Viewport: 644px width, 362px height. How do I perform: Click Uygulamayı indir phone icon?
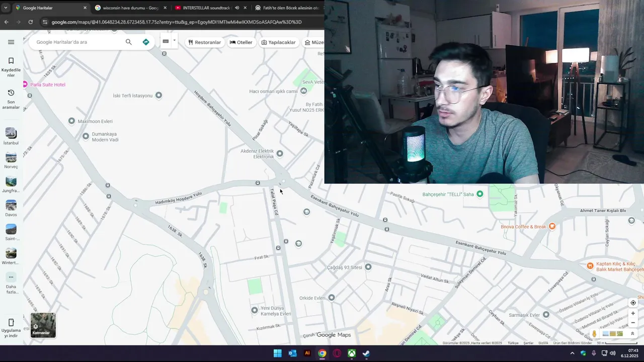click(11, 322)
